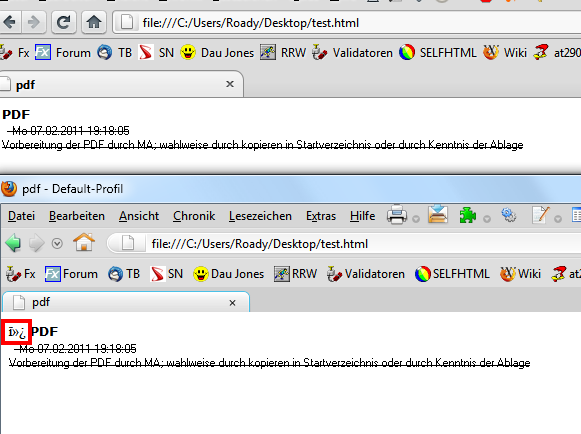Open the Chronik menu
Viewport: 581px width, 434px height.
[194, 216]
